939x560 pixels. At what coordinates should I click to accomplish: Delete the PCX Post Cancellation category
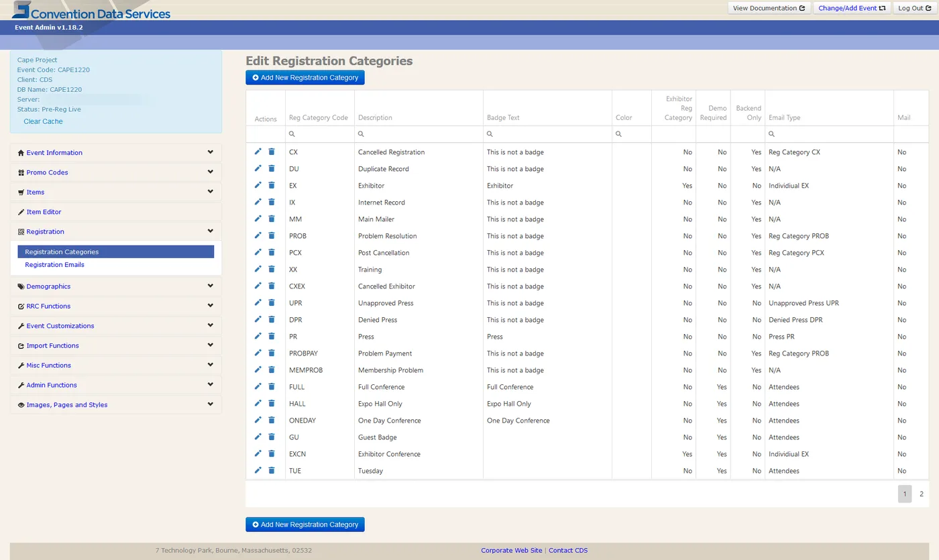272,252
